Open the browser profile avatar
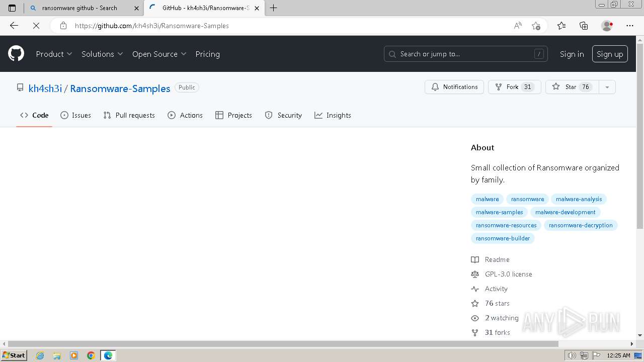 [x=607, y=26]
